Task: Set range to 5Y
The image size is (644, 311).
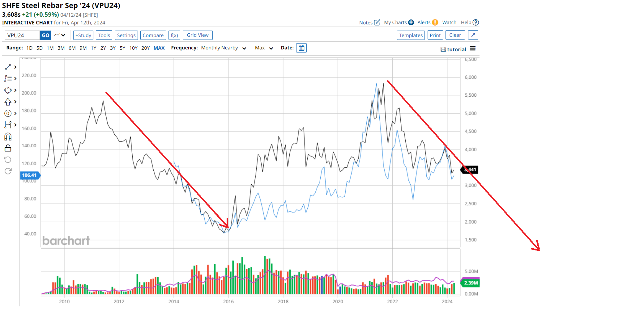Action: click(122, 48)
